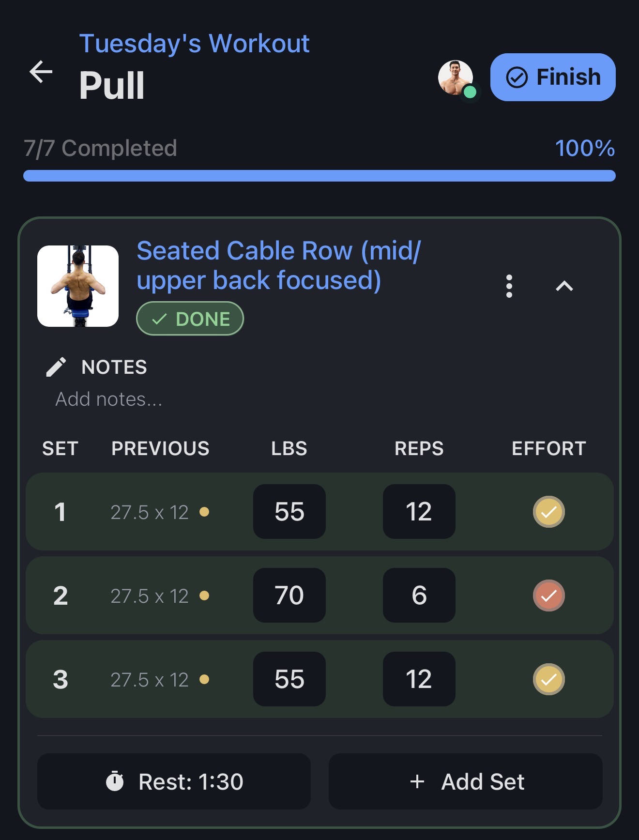Open the three-dot exercise options menu

coord(509,286)
